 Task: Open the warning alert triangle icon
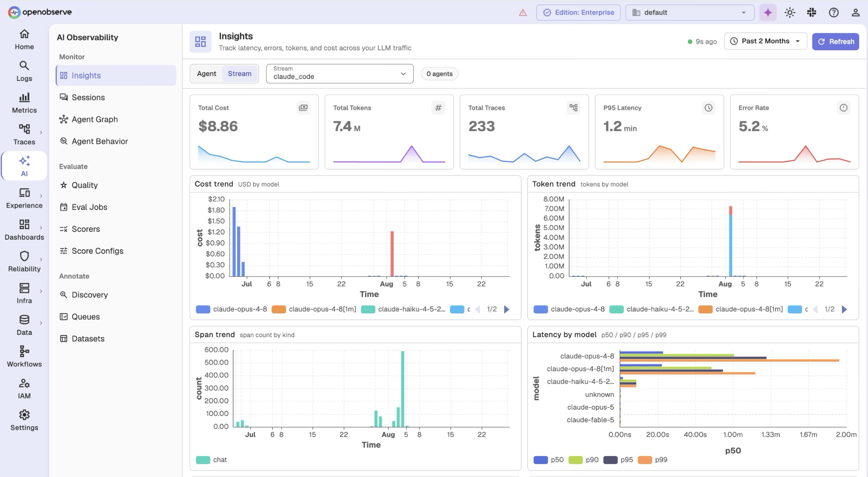[x=523, y=13]
